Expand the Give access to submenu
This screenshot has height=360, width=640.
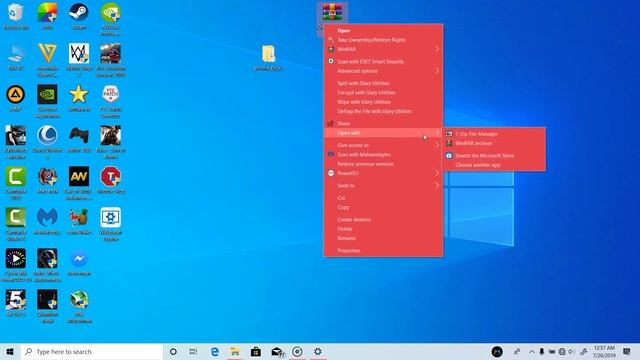tap(383, 145)
